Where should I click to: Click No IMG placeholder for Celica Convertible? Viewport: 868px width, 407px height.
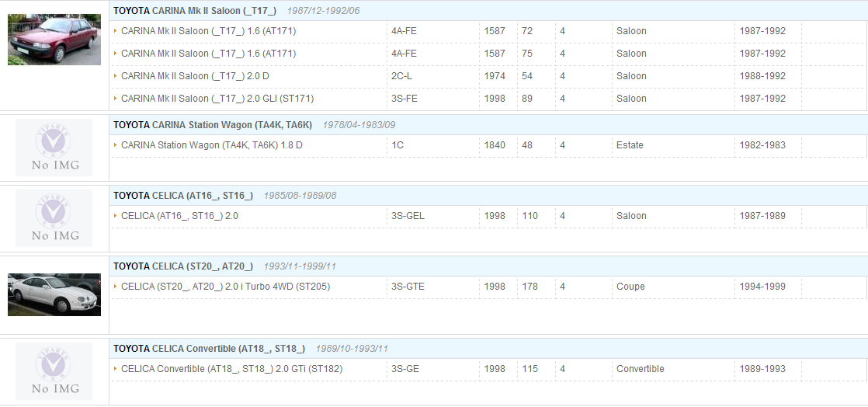[54, 371]
